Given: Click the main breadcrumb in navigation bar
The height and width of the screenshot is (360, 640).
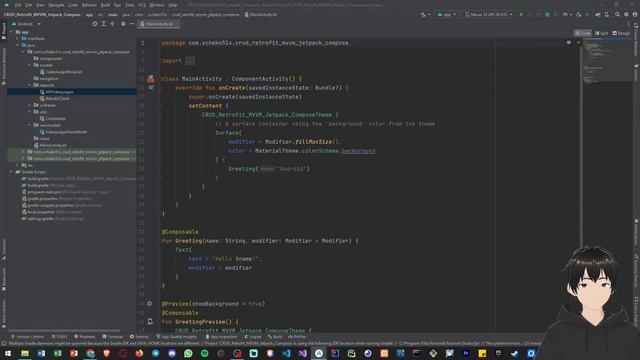Looking at the screenshot, I should point(113,14).
